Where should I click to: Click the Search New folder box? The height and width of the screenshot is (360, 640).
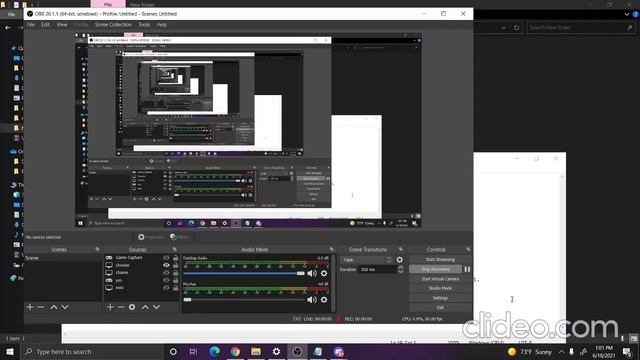[x=581, y=28]
